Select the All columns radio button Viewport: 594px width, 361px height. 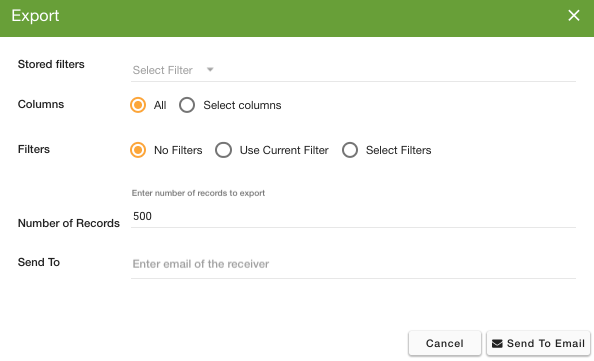pos(138,105)
